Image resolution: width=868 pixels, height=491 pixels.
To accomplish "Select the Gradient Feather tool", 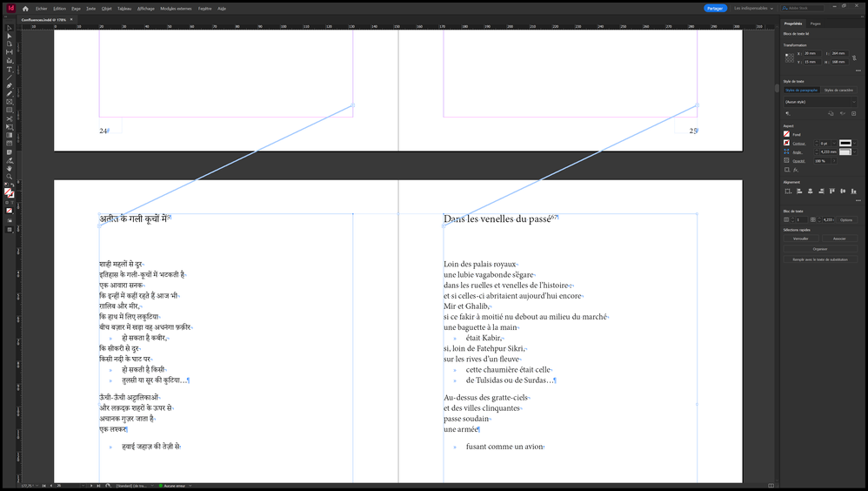I will (10, 144).
